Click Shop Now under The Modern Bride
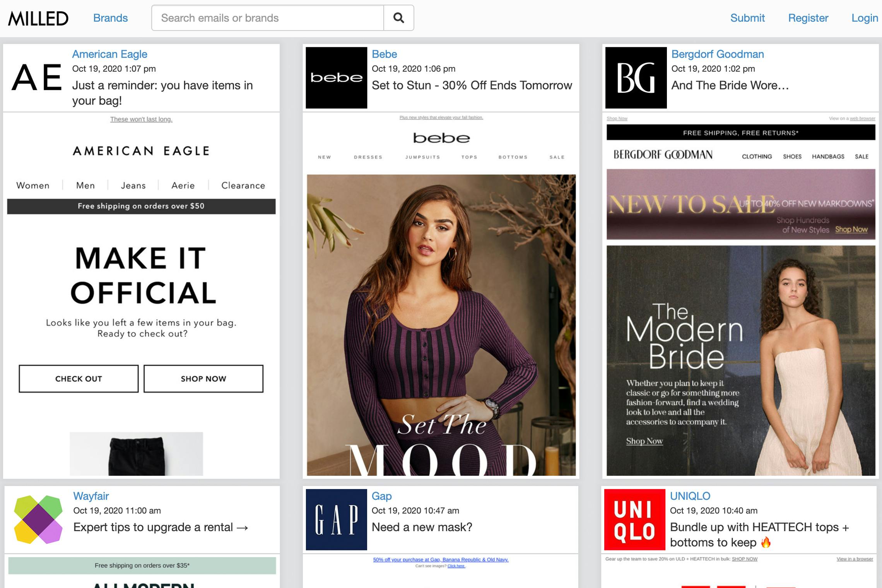Viewport: 882px width, 588px height. click(644, 441)
